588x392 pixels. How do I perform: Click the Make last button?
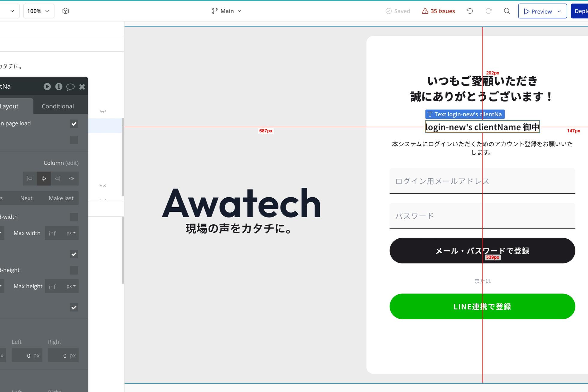(x=61, y=198)
